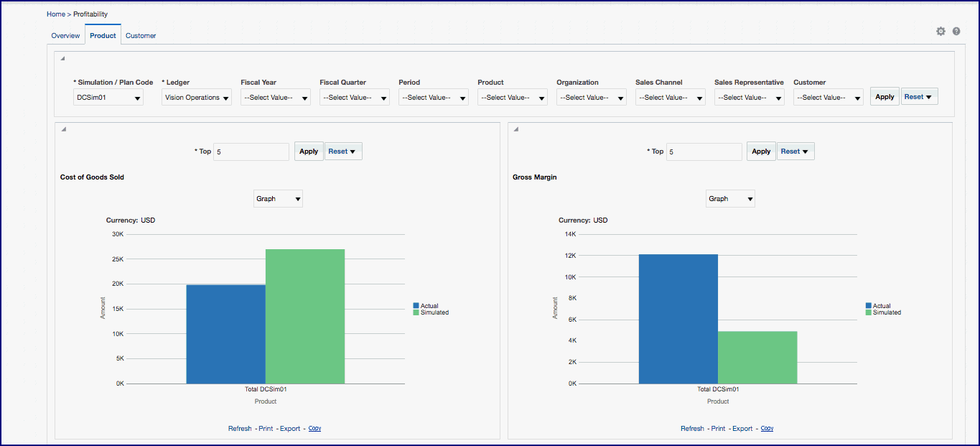Screen dimensions: 980x446
Task: Click Actual legend swatch in Gross Margin chart
Action: click(x=869, y=306)
